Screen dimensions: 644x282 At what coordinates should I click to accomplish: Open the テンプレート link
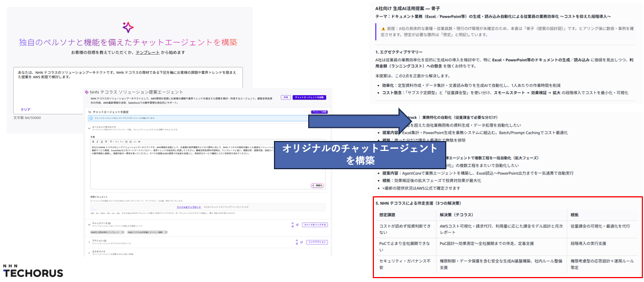click(x=147, y=53)
